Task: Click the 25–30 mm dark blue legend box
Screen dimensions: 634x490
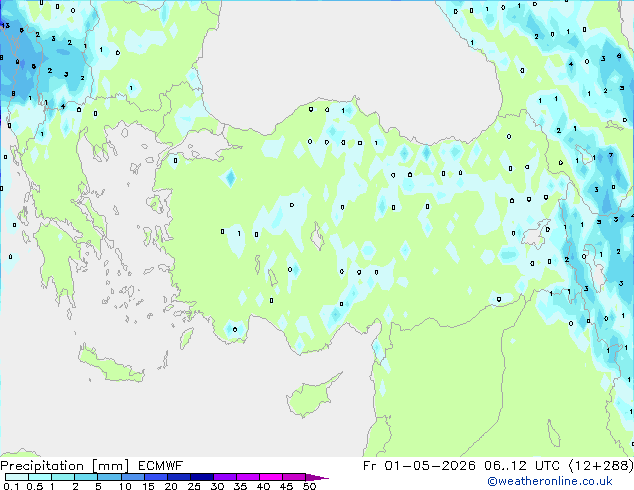Action: pyautogui.click(x=201, y=477)
